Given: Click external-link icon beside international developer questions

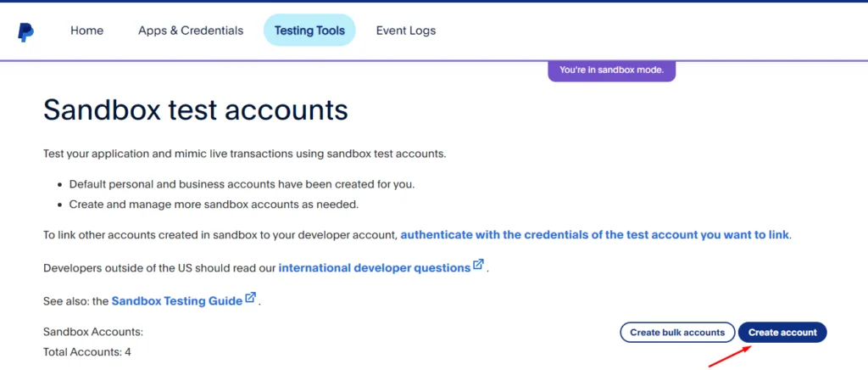Looking at the screenshot, I should 478,264.
